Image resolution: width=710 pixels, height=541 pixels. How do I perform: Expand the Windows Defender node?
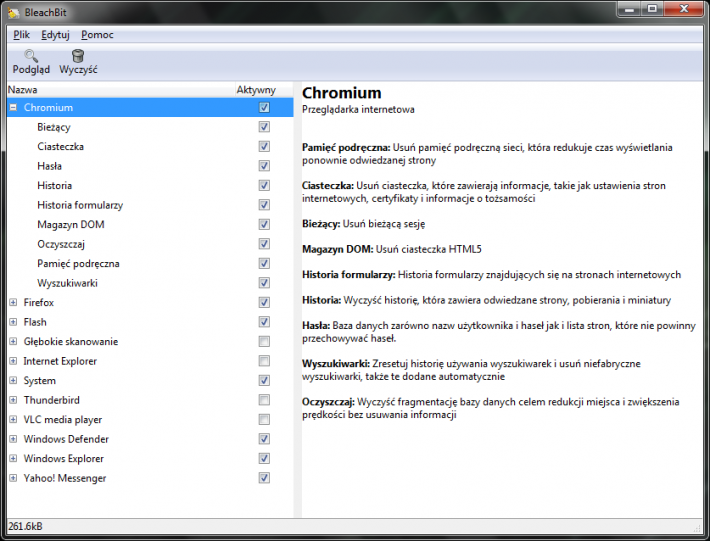coord(13,439)
